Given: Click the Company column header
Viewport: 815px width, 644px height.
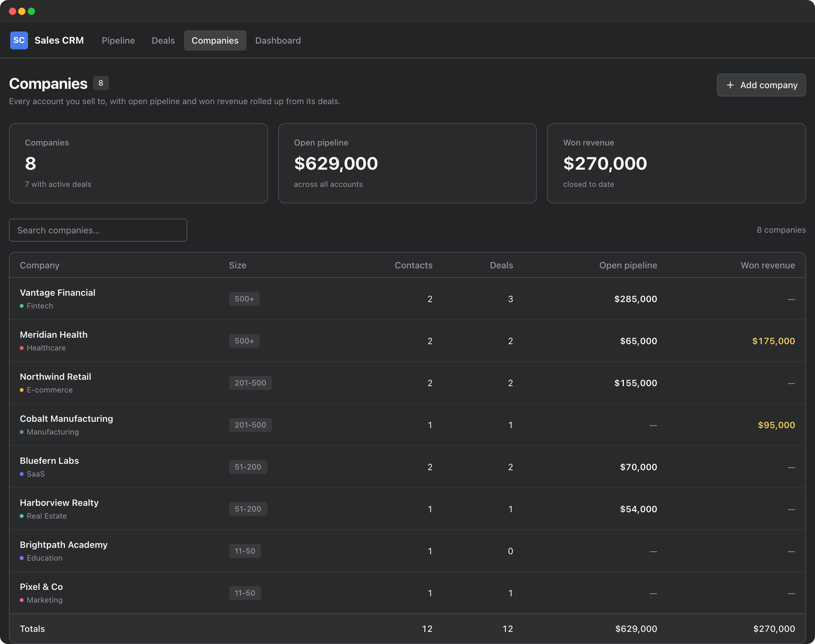Looking at the screenshot, I should 39,265.
